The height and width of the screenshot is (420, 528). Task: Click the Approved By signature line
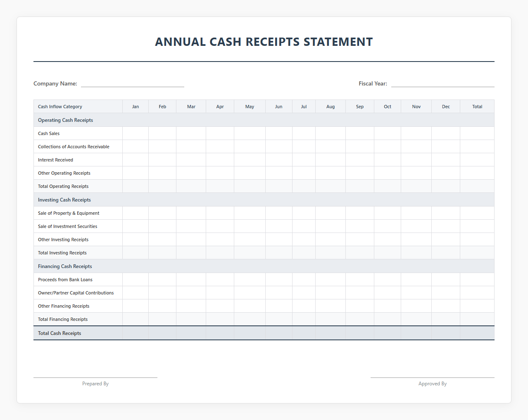click(x=433, y=377)
